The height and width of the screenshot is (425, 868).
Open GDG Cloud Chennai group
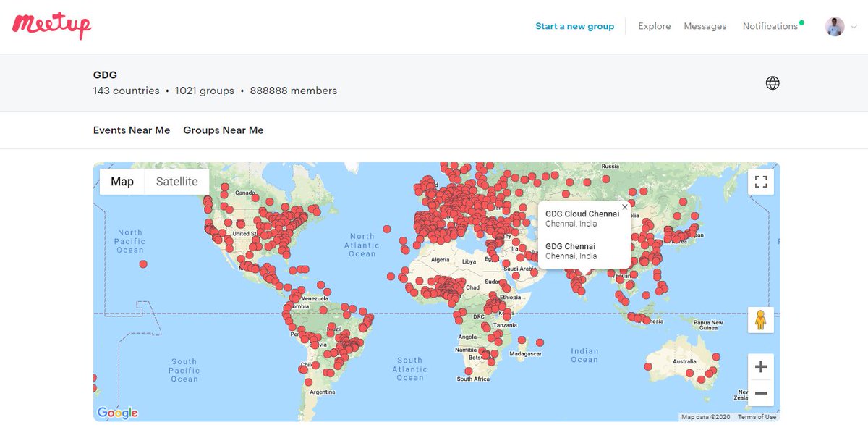tap(582, 214)
